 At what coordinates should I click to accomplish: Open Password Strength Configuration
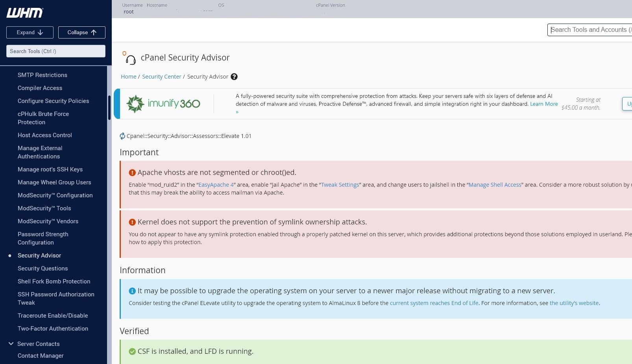pyautogui.click(x=43, y=238)
